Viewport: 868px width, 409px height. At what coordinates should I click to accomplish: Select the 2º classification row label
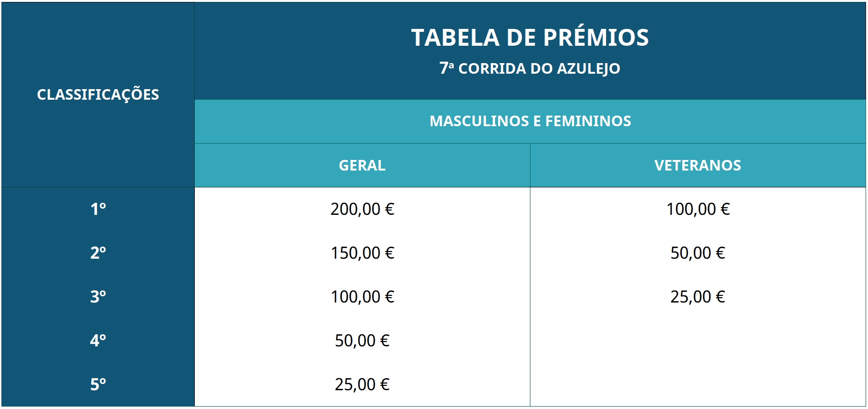point(98,253)
